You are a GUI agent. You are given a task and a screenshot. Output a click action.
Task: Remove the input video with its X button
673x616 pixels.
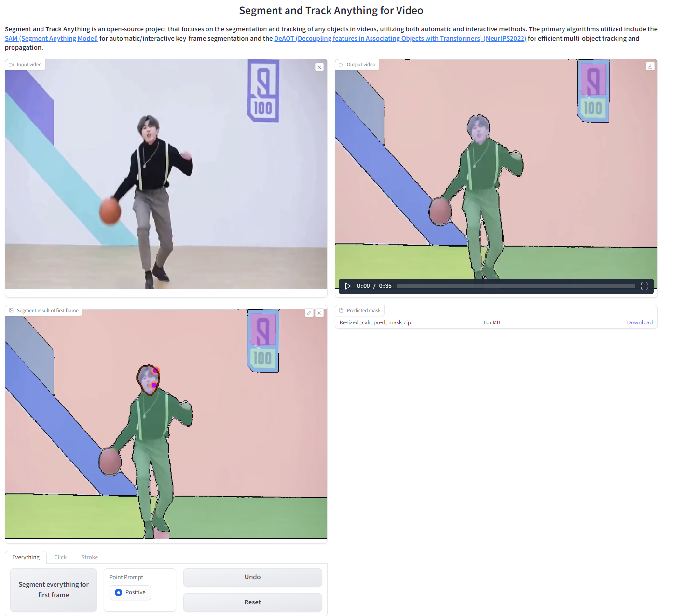(x=319, y=67)
